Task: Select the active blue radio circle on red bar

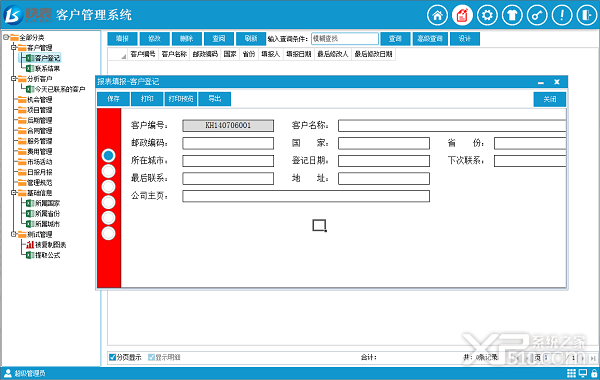Action: 109,155
